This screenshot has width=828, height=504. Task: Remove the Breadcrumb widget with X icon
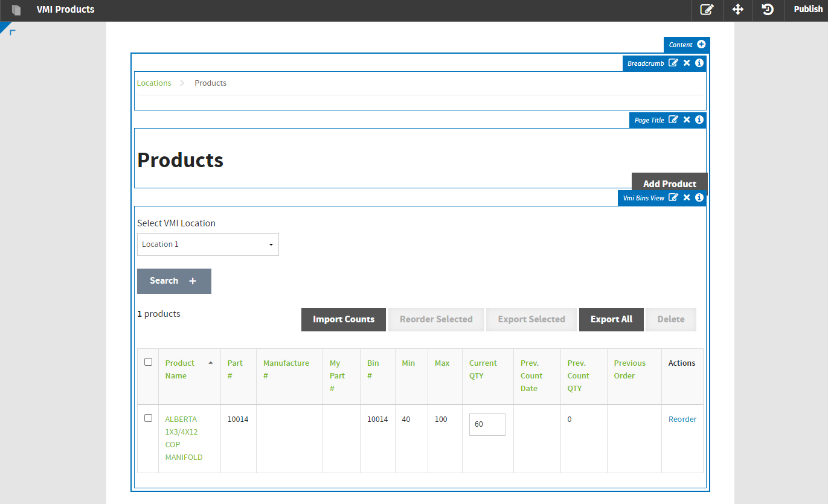click(687, 63)
